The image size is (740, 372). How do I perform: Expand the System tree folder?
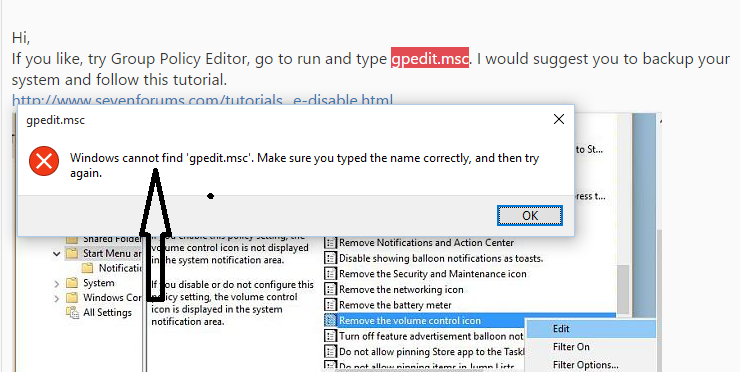57,284
